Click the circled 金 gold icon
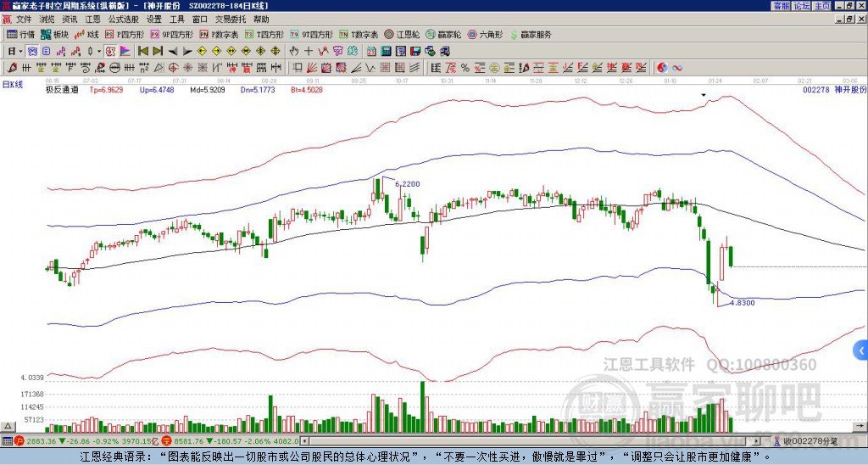This screenshot has width=868, height=465. (x=494, y=68)
